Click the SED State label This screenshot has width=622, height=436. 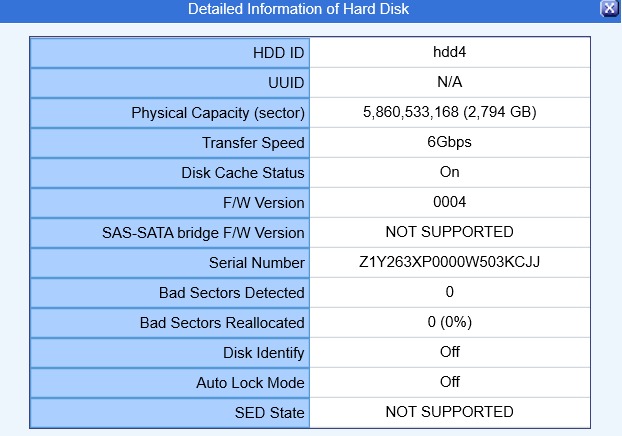pos(269,413)
